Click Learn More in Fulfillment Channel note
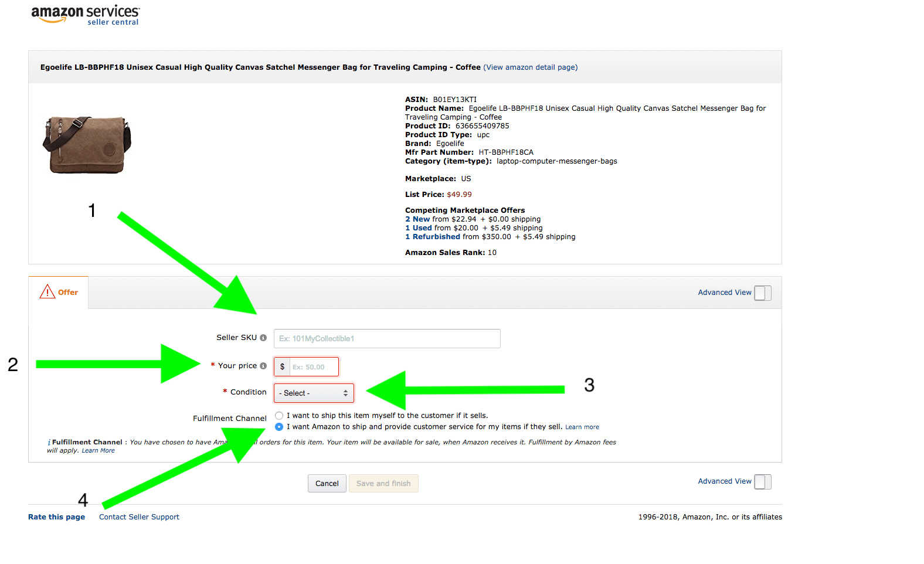The height and width of the screenshot is (564, 924). click(98, 451)
